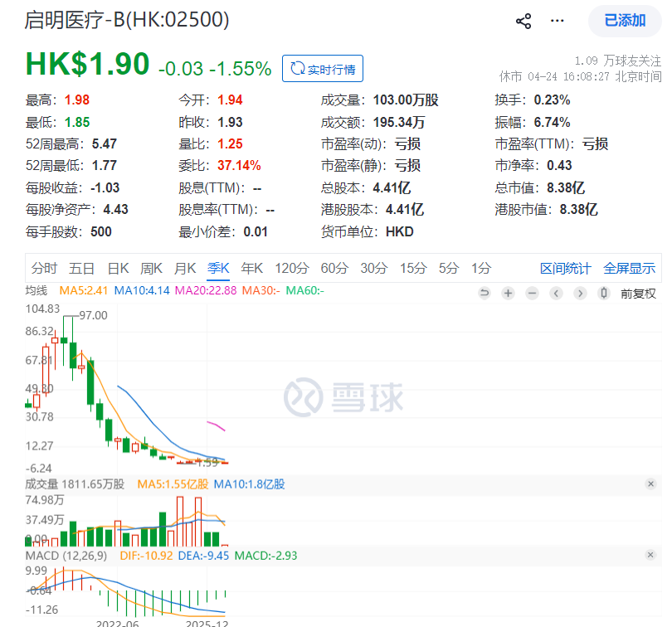Close the 成交量 volume indicator panel

(651, 484)
